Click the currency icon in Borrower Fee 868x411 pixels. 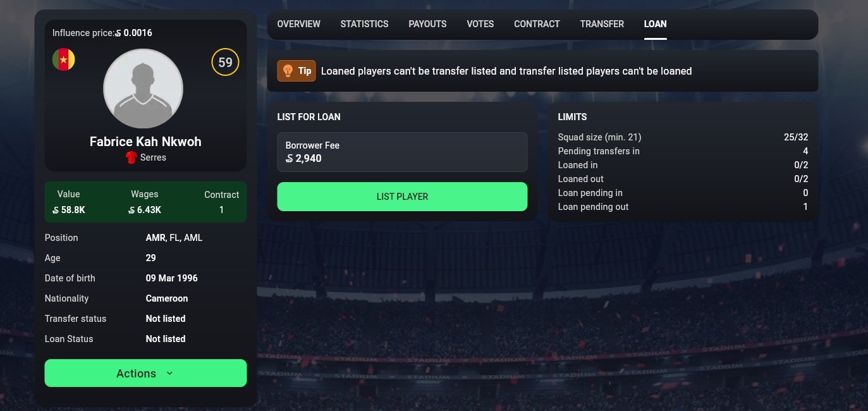pyautogui.click(x=290, y=159)
